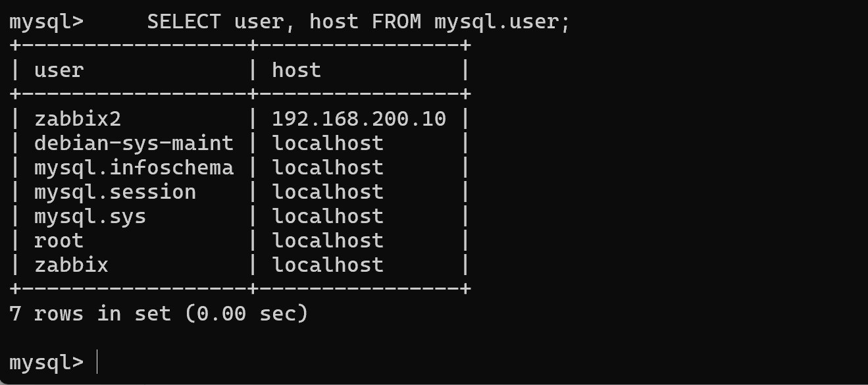Click localhost in the mysql.infoschema row
The height and width of the screenshot is (385, 868).
pyautogui.click(x=328, y=167)
